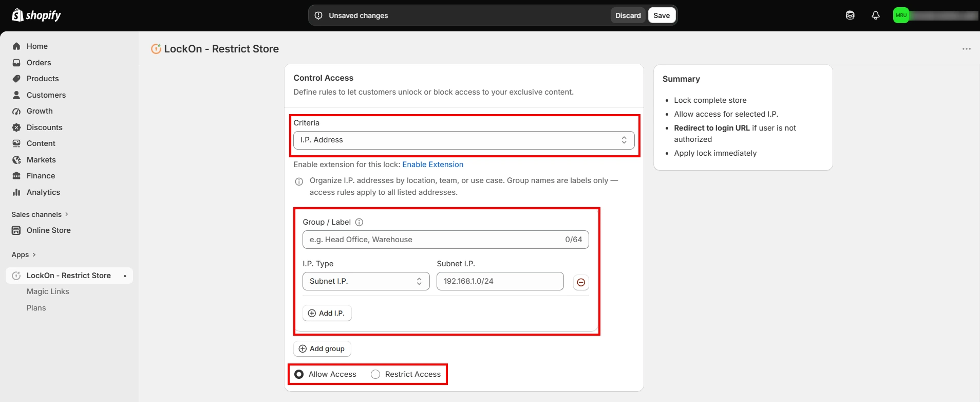Remove the Subnet I.P. row with minus icon
Image resolution: width=980 pixels, height=402 pixels.
[581, 282]
